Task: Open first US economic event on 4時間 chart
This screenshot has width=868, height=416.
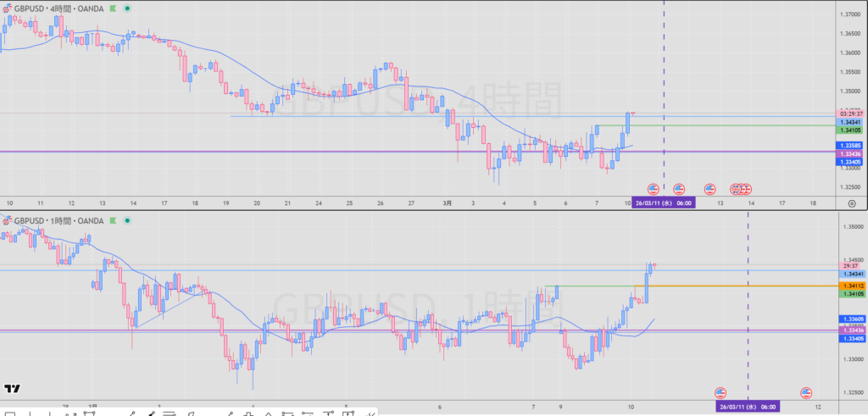Action: tap(654, 189)
